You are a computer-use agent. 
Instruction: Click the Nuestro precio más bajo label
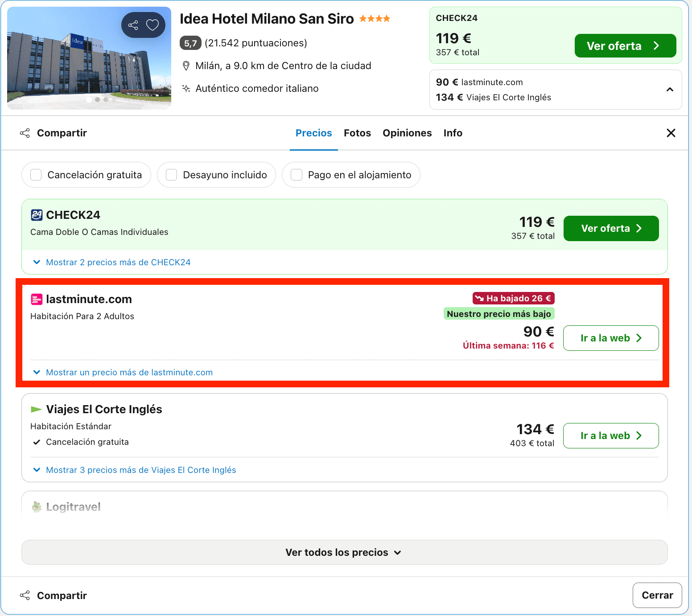click(499, 313)
